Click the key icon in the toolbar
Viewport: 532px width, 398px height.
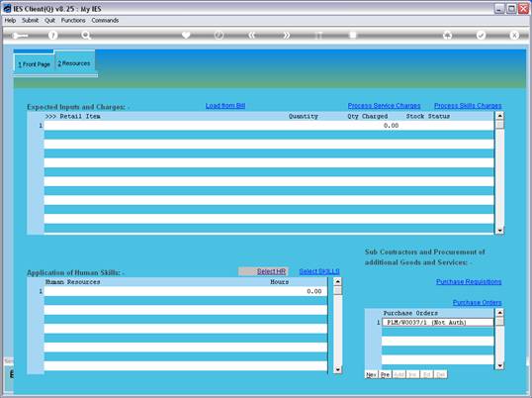tap(20, 36)
